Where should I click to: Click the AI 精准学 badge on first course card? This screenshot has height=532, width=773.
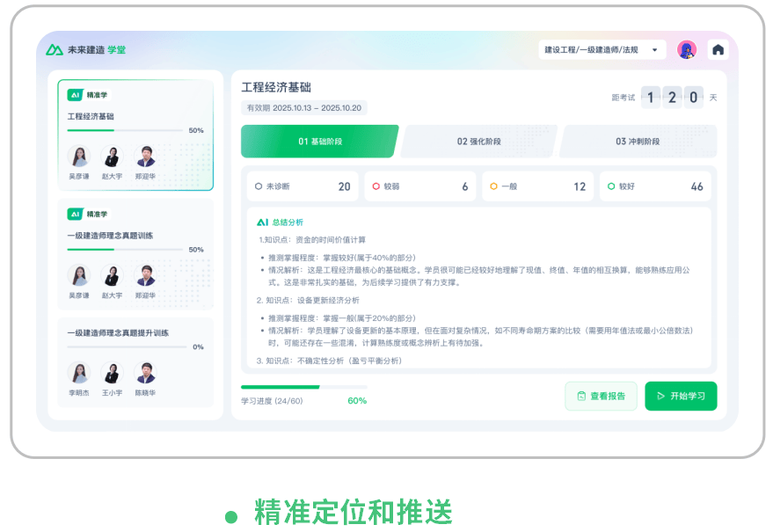88,95
